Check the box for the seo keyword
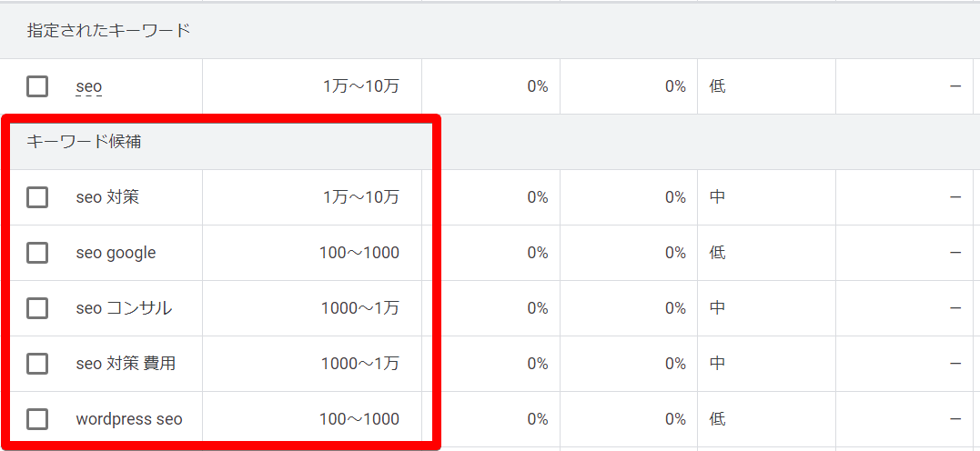 click(x=37, y=86)
